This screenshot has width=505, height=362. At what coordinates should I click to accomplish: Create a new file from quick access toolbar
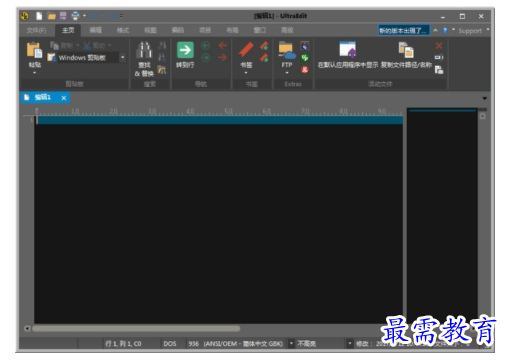(39, 16)
